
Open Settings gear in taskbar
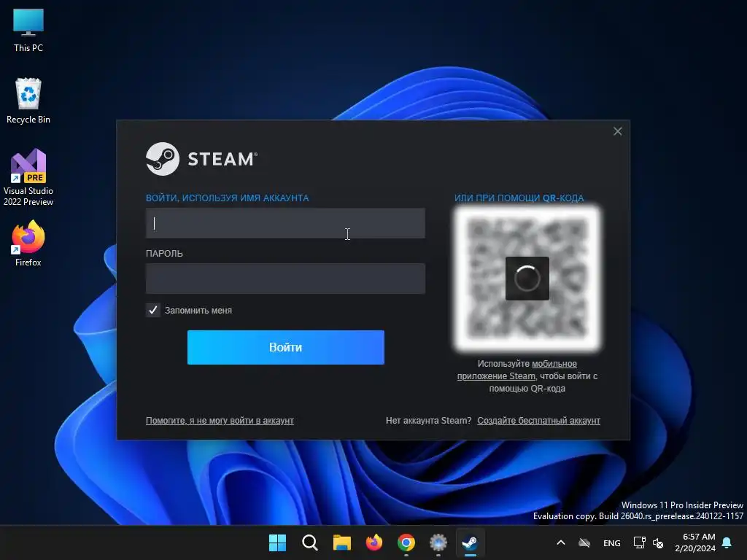438,542
